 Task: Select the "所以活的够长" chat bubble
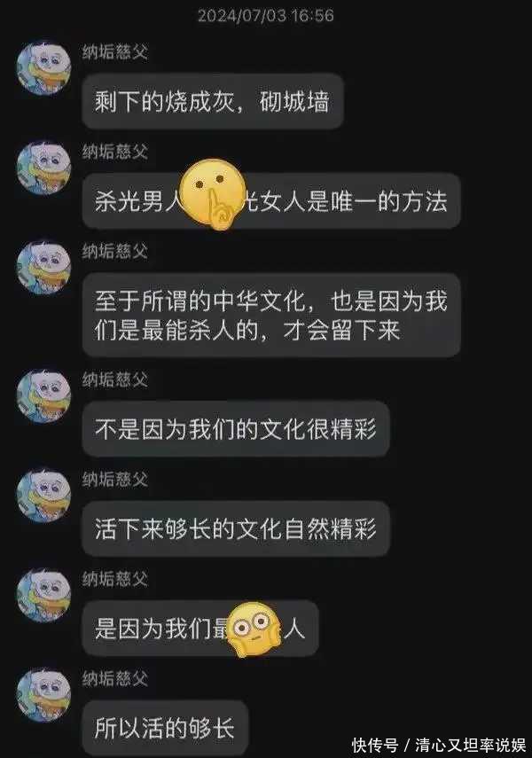click(x=165, y=728)
